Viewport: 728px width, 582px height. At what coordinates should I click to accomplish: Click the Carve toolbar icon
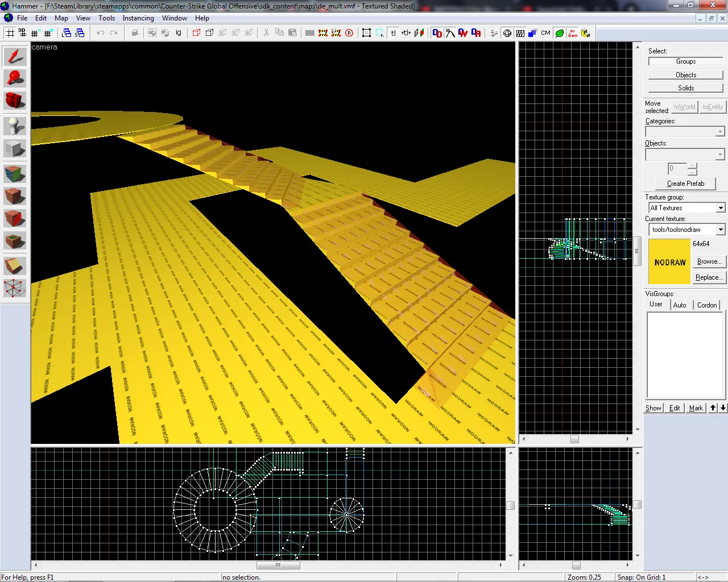click(x=135, y=33)
